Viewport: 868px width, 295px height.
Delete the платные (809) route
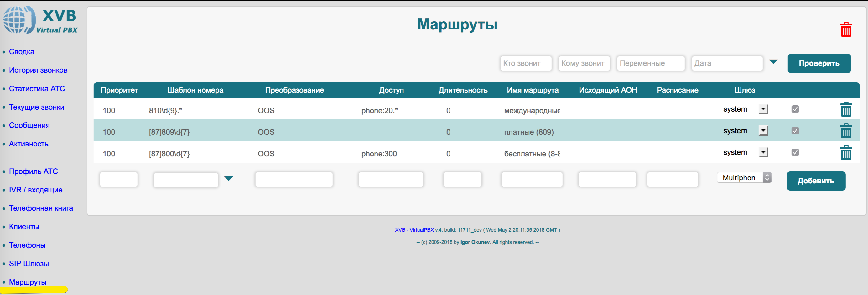[845, 131]
